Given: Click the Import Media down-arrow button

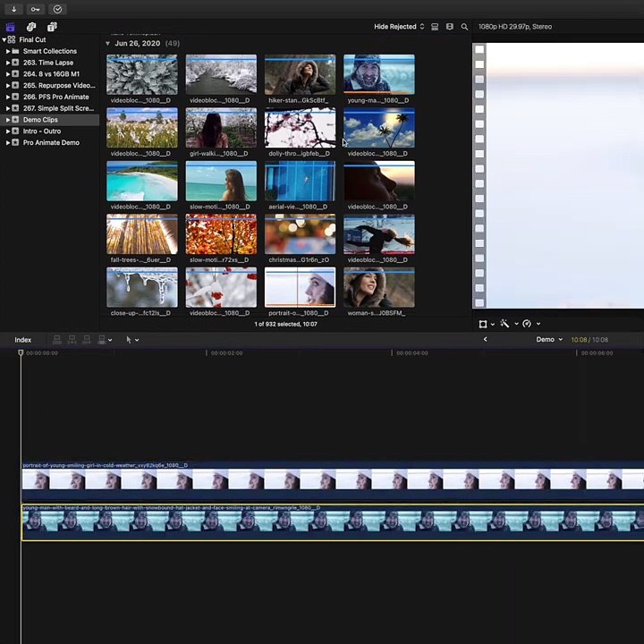Looking at the screenshot, I should coord(14,9).
